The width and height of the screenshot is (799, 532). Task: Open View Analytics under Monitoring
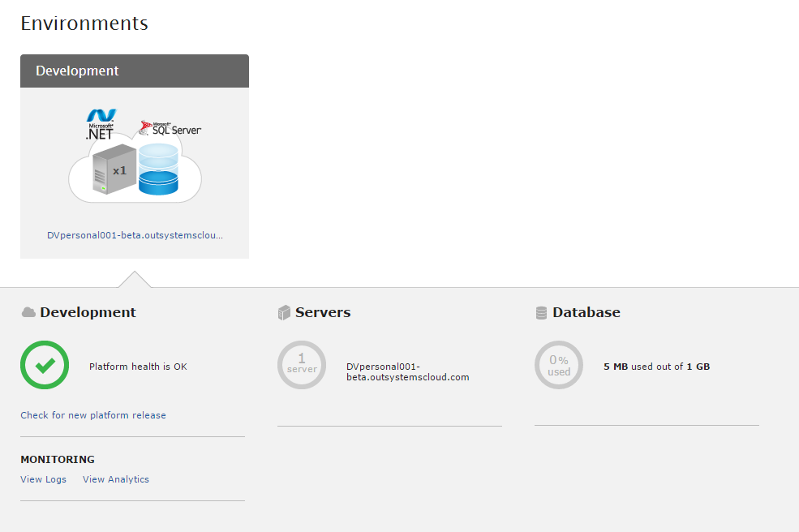115,479
